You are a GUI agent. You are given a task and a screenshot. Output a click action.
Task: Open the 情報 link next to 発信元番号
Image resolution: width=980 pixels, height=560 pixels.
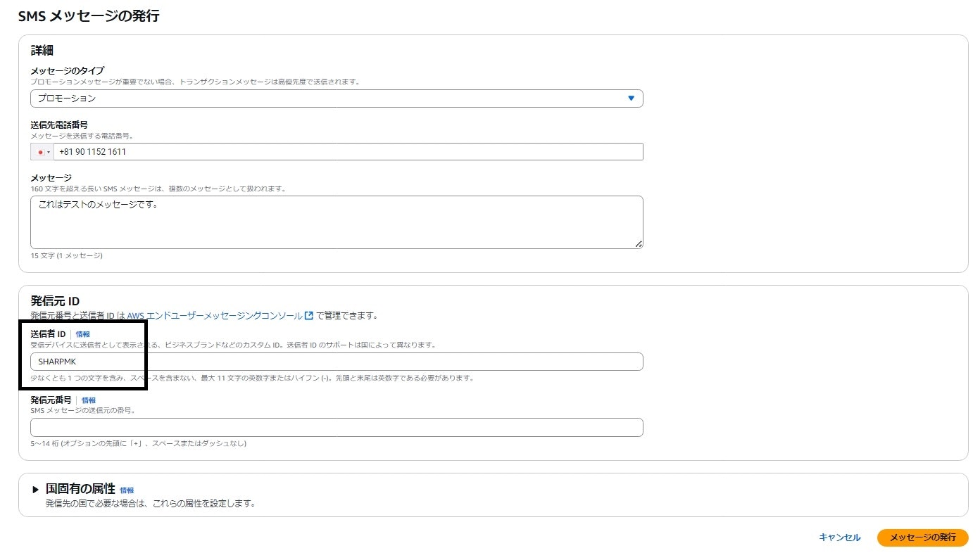click(x=89, y=400)
